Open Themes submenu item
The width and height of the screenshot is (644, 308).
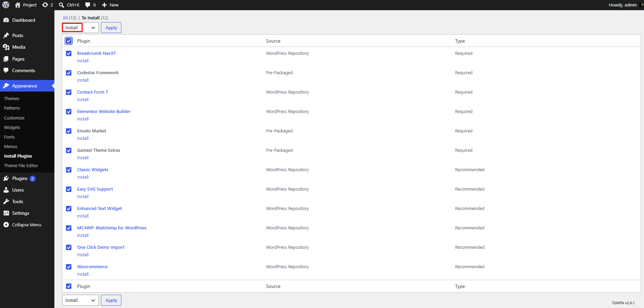click(12, 98)
